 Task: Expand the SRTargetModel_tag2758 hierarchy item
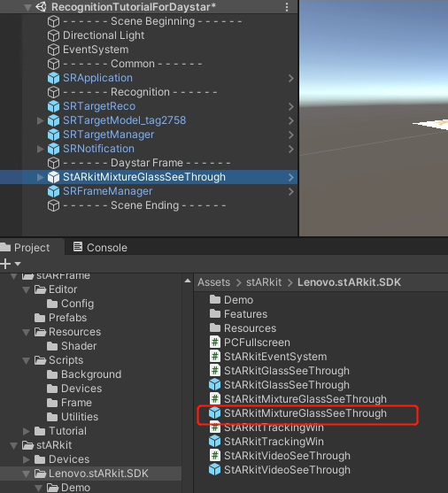(x=40, y=120)
